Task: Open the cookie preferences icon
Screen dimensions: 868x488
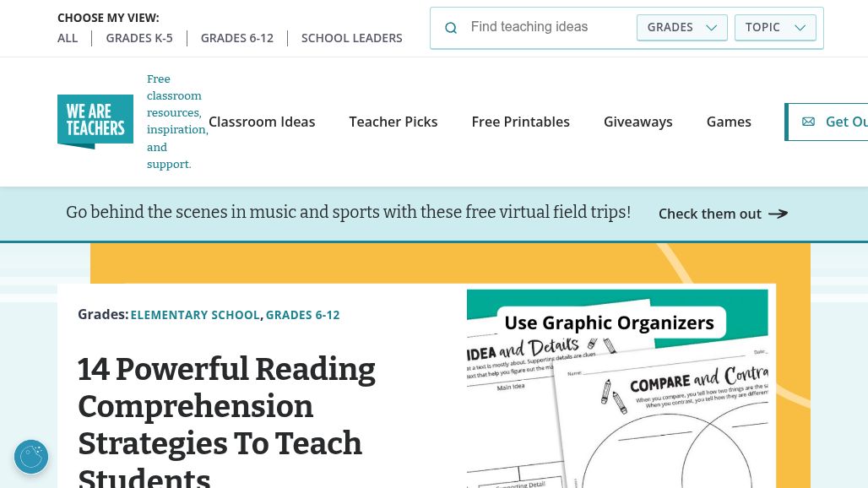Action: click(x=31, y=457)
